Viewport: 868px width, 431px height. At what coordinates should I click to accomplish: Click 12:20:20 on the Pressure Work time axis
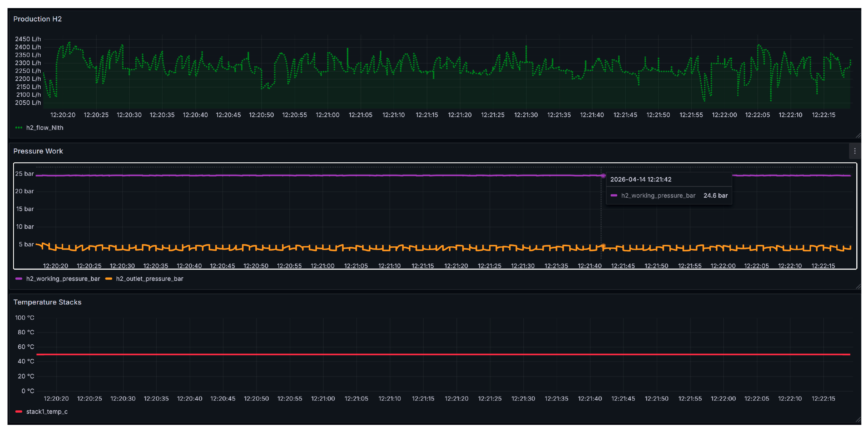pyautogui.click(x=56, y=266)
